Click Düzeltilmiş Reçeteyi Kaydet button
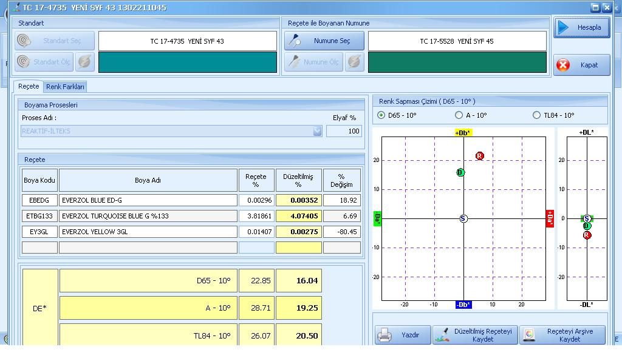 point(474,335)
